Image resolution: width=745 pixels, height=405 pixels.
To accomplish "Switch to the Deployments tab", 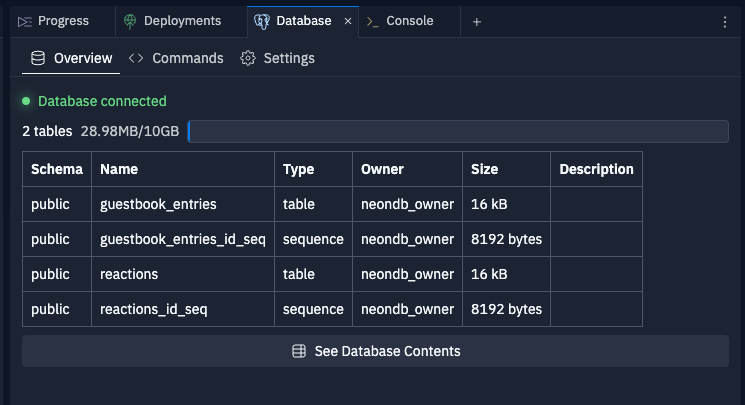I will (181, 21).
